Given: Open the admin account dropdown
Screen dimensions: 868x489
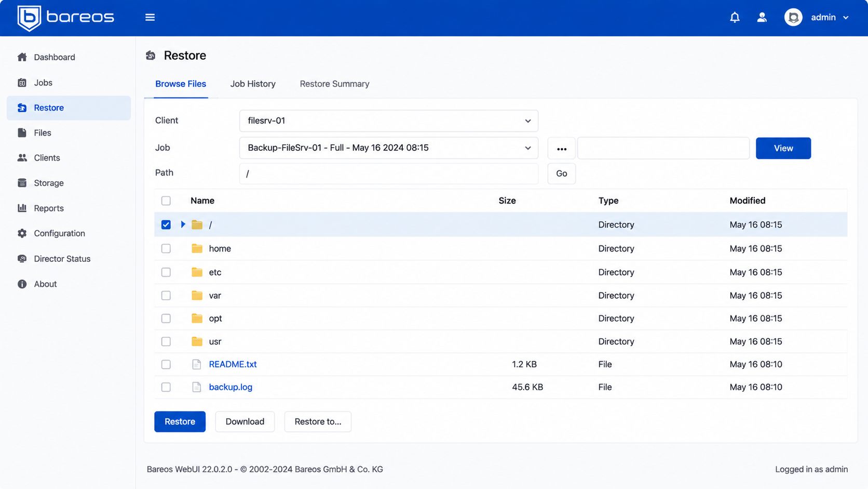Looking at the screenshot, I should pos(830,17).
